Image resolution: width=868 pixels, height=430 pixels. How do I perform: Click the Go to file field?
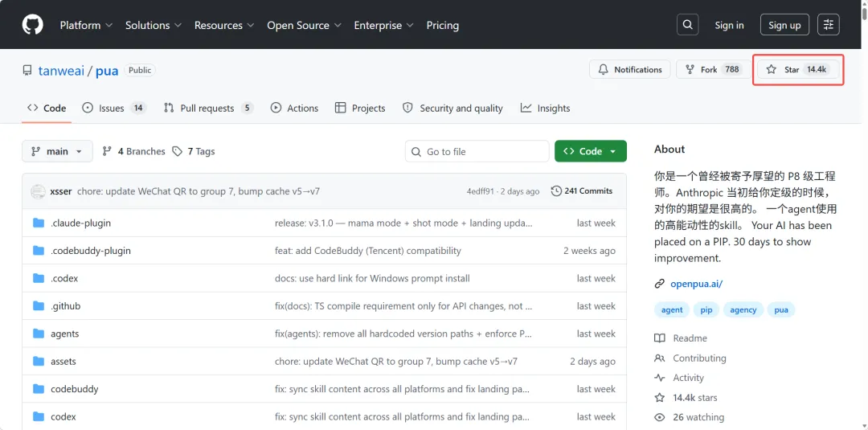tap(477, 151)
